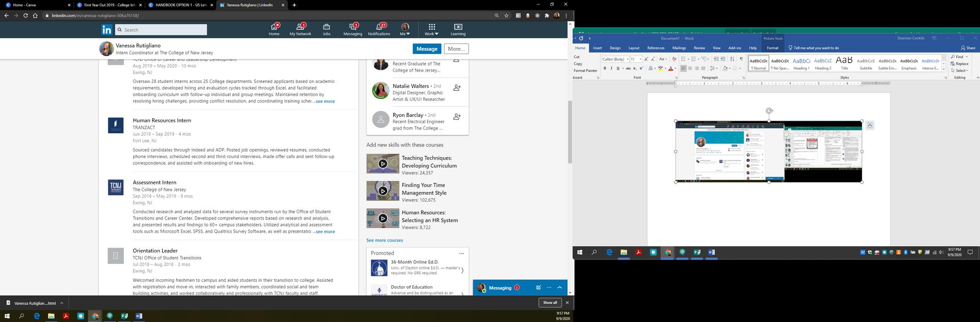Open Picture Tools Format tab
Screen dimensions: 980x322
(773, 48)
